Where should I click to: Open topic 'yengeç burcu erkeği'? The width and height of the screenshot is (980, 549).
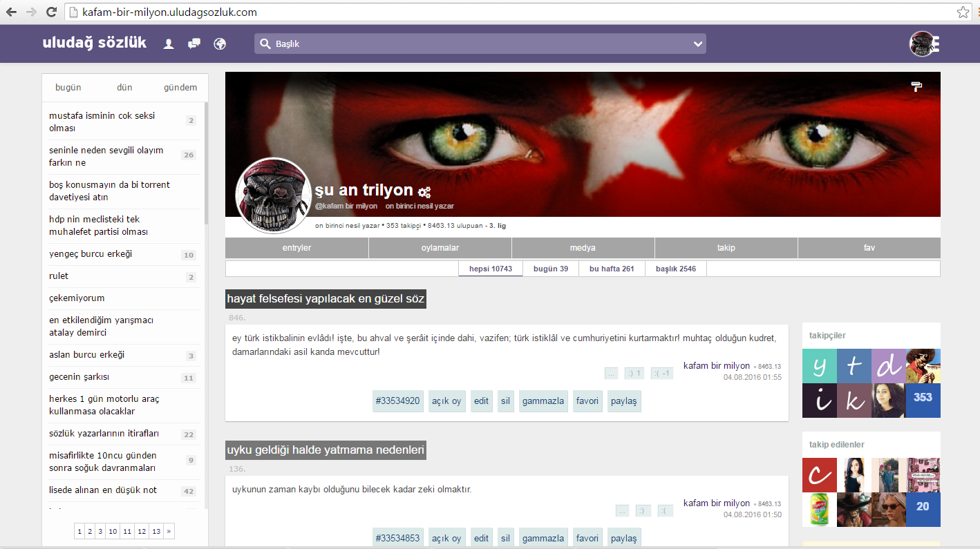point(91,254)
